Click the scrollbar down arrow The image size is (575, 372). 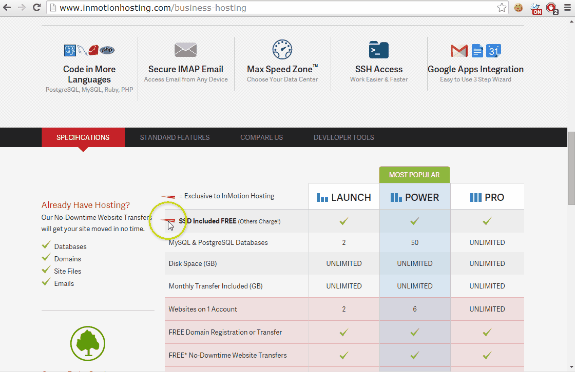[571, 367]
